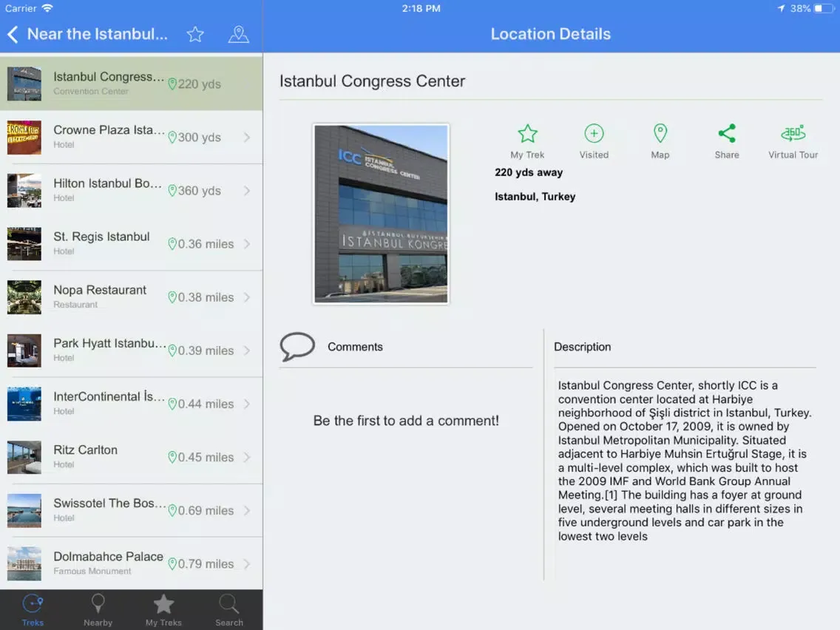
Task: Open the InterContinental thumbnail
Action: (x=24, y=404)
